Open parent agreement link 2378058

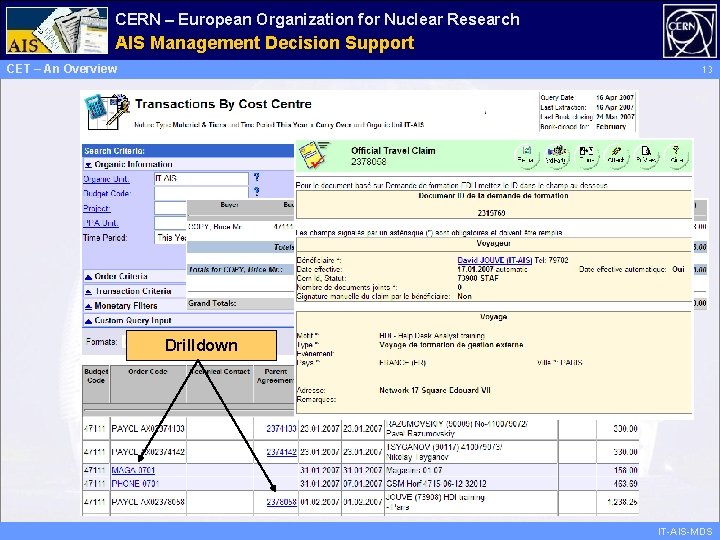(281, 502)
